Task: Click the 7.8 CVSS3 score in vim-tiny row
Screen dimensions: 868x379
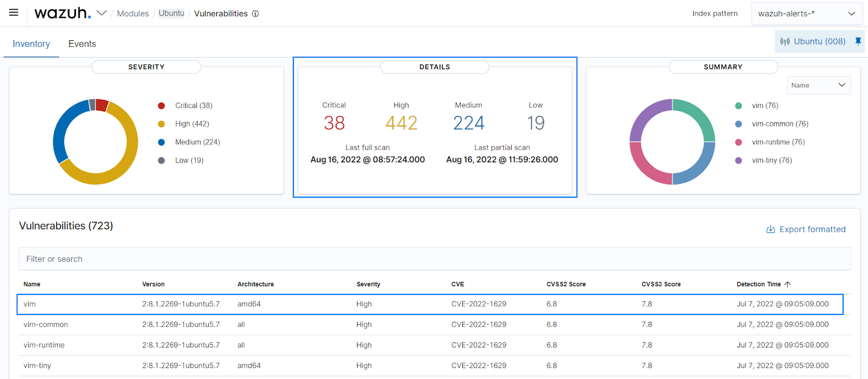Action: (647, 366)
